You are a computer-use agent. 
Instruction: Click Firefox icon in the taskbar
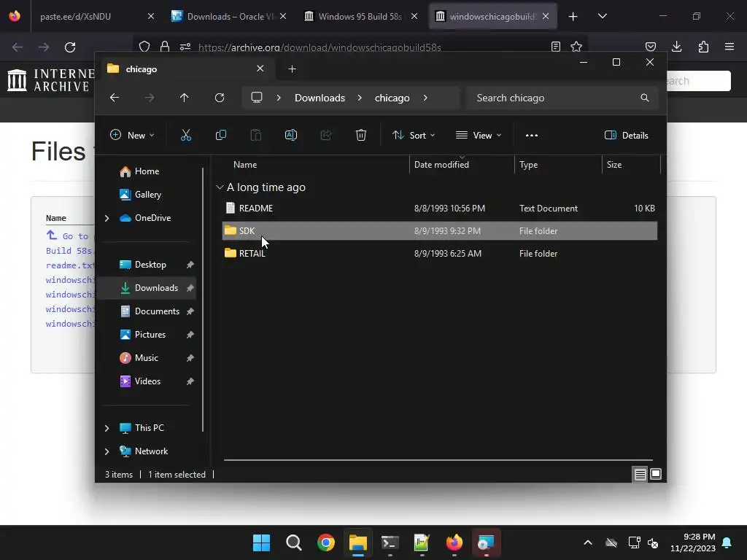(x=454, y=542)
